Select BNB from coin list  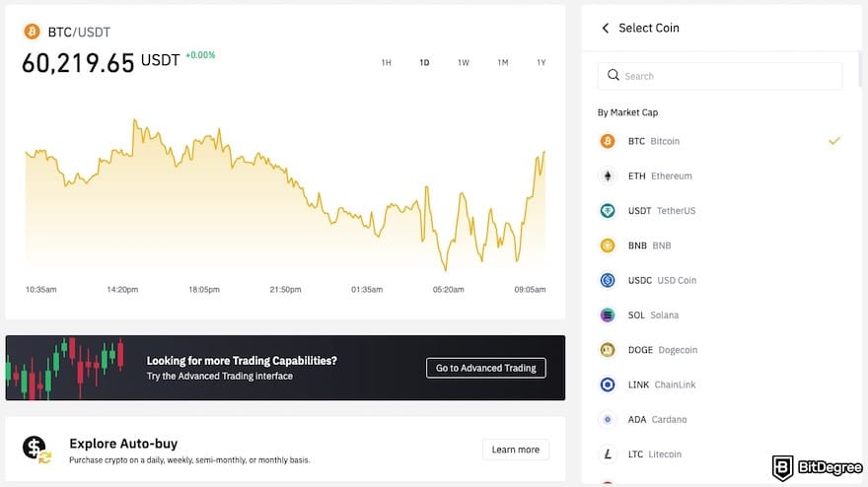[x=720, y=245]
